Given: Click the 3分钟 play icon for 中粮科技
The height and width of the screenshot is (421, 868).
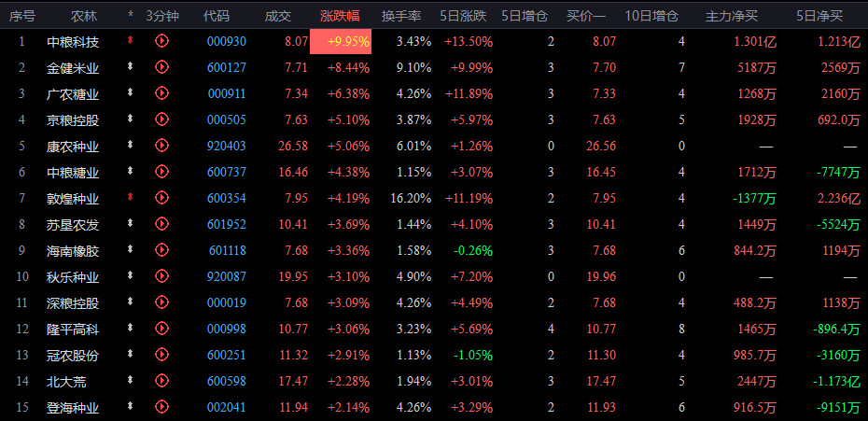Looking at the screenshot, I should pyautogui.click(x=161, y=41).
